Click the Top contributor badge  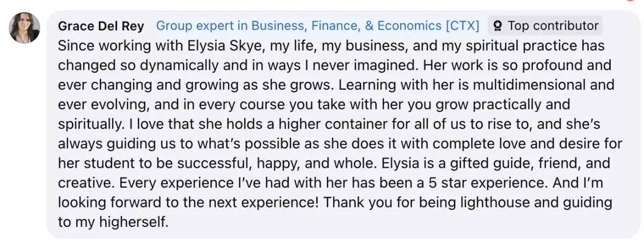pos(546,26)
